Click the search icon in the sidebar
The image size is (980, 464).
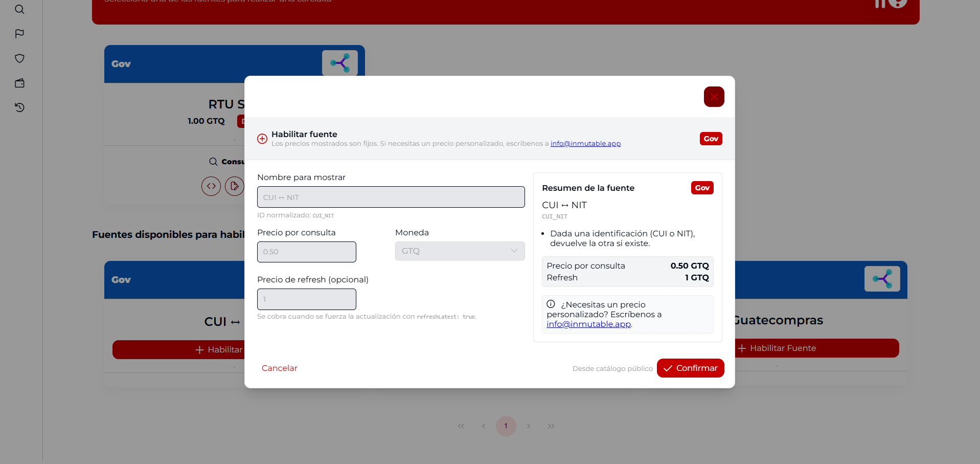[x=19, y=9]
